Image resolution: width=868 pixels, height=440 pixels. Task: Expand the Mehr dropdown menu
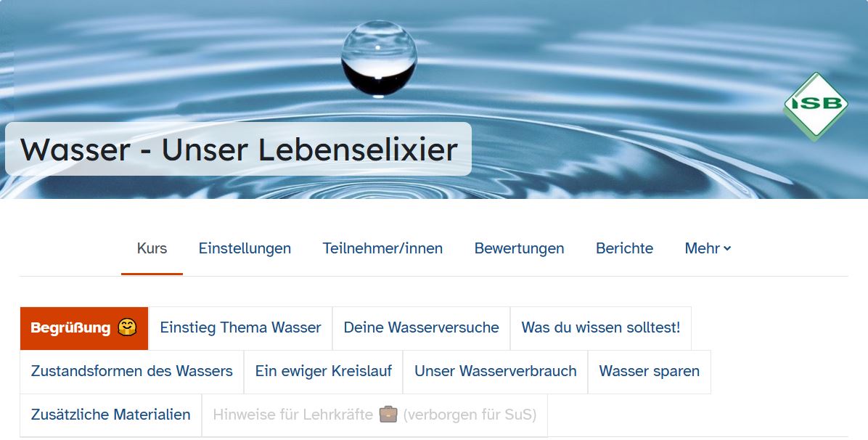708,248
